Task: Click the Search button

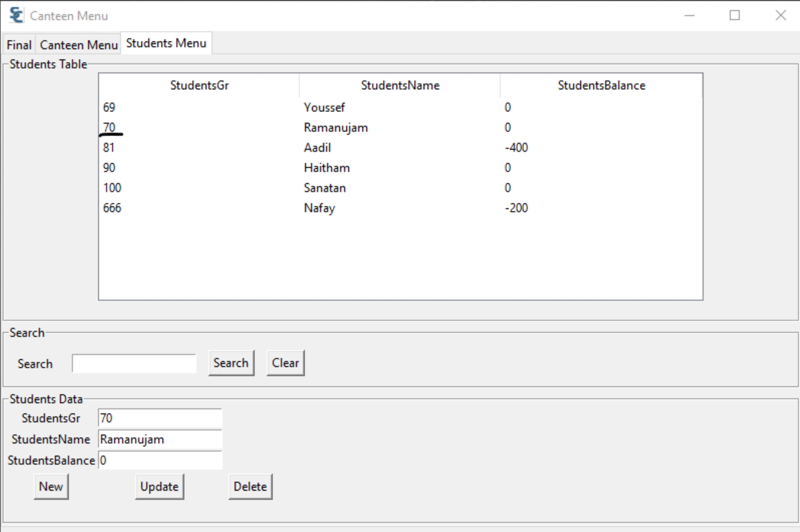Action: (231, 363)
